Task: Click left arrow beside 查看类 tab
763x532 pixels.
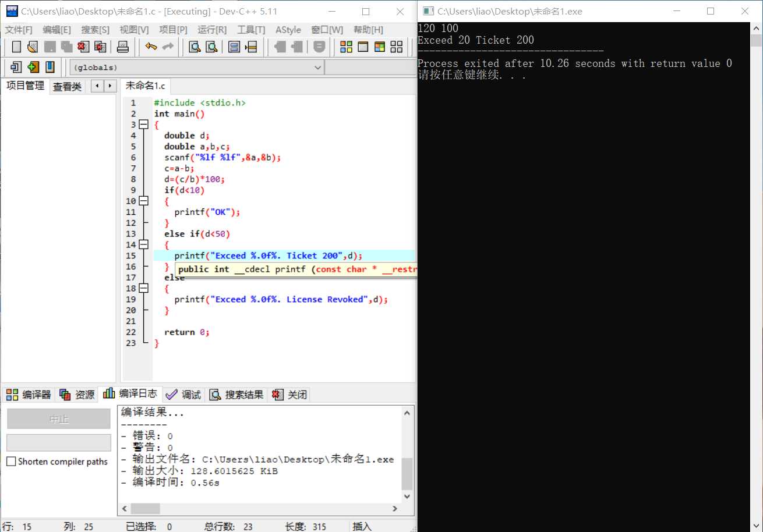Action: 97,86
